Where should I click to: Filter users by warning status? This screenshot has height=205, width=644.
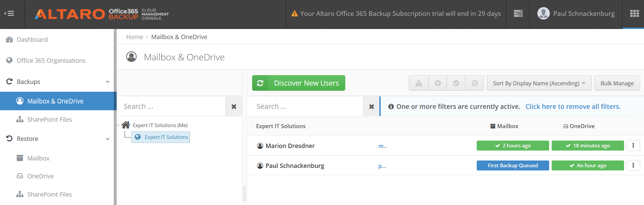pyautogui.click(x=419, y=83)
